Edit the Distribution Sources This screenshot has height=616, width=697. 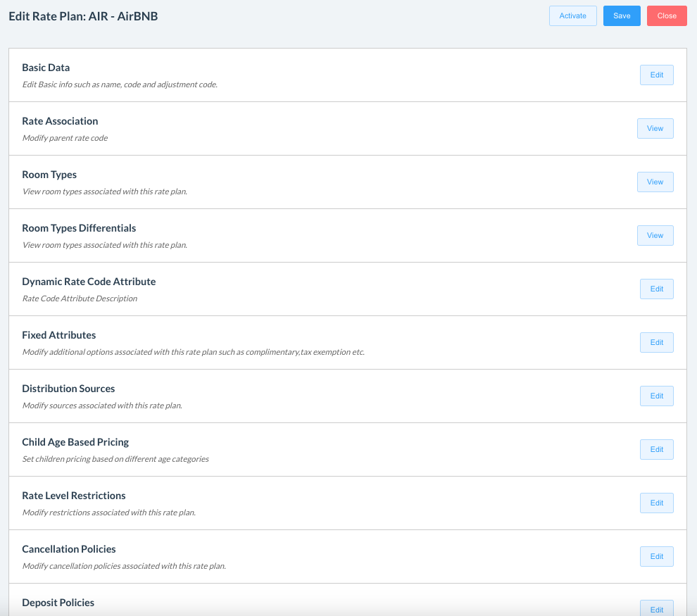[x=656, y=396]
